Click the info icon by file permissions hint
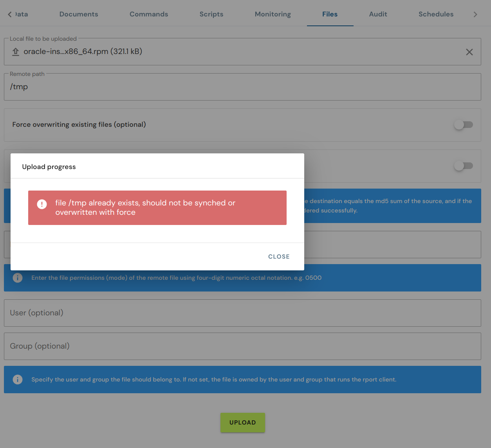This screenshot has height=448, width=491. 18,278
